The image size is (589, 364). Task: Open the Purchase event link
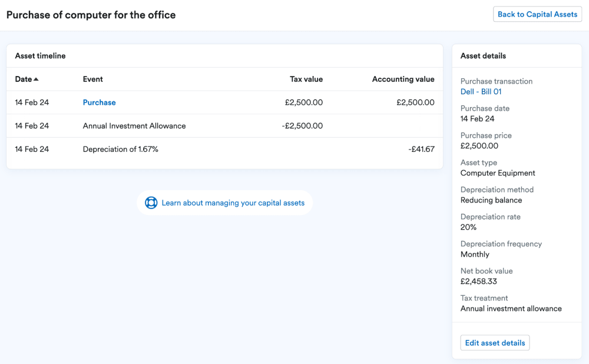(99, 102)
